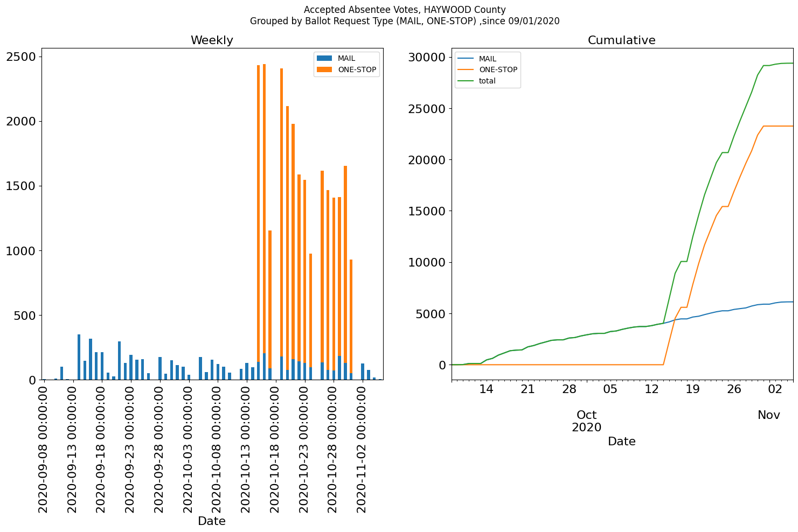The width and height of the screenshot is (798, 532).
Task: Click the "Date" axis label under Weekly chart
Action: [x=212, y=521]
